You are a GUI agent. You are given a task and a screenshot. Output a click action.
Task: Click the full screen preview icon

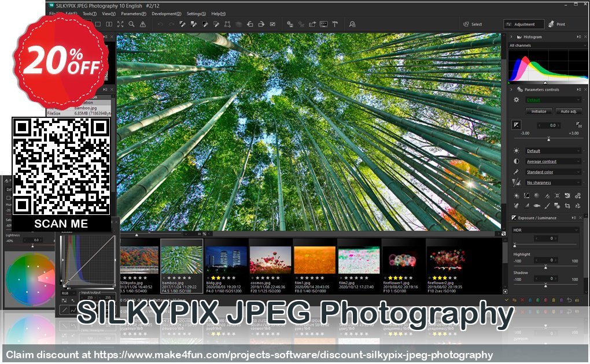(120, 24)
